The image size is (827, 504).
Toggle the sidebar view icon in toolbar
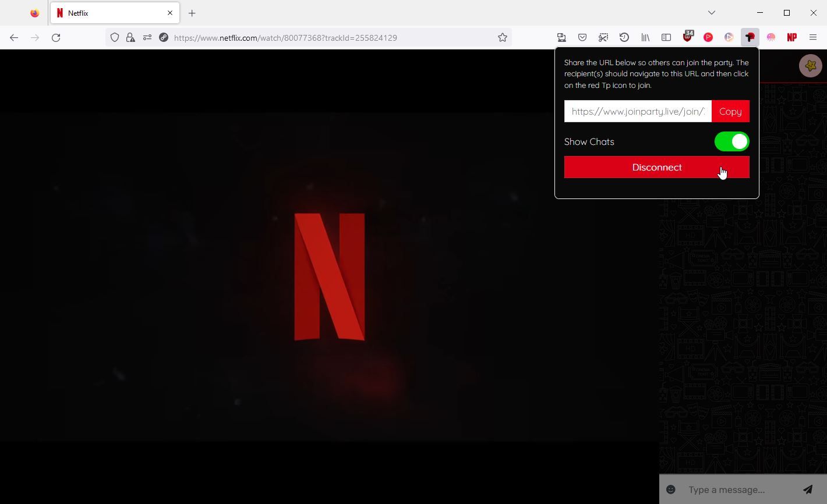(666, 37)
